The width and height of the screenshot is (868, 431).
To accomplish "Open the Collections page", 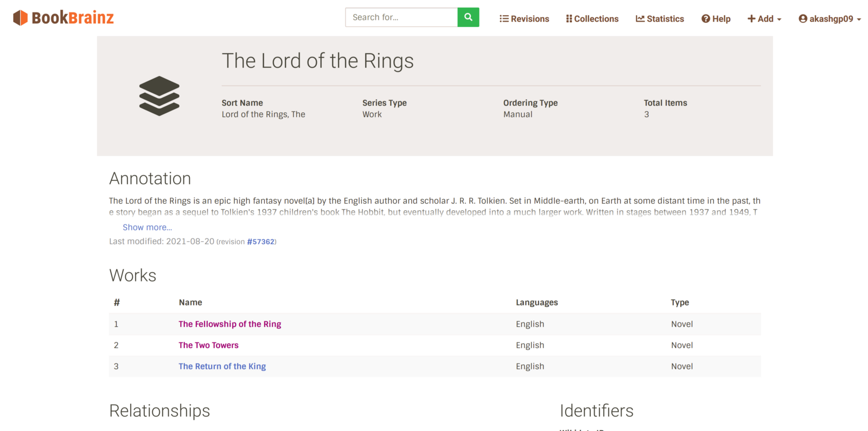I will (592, 18).
